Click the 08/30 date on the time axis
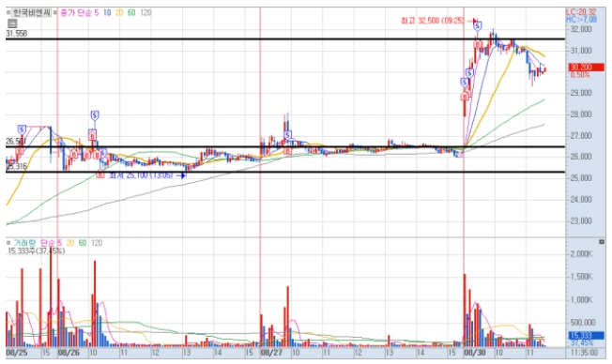The height and width of the screenshot is (364, 612). click(474, 353)
